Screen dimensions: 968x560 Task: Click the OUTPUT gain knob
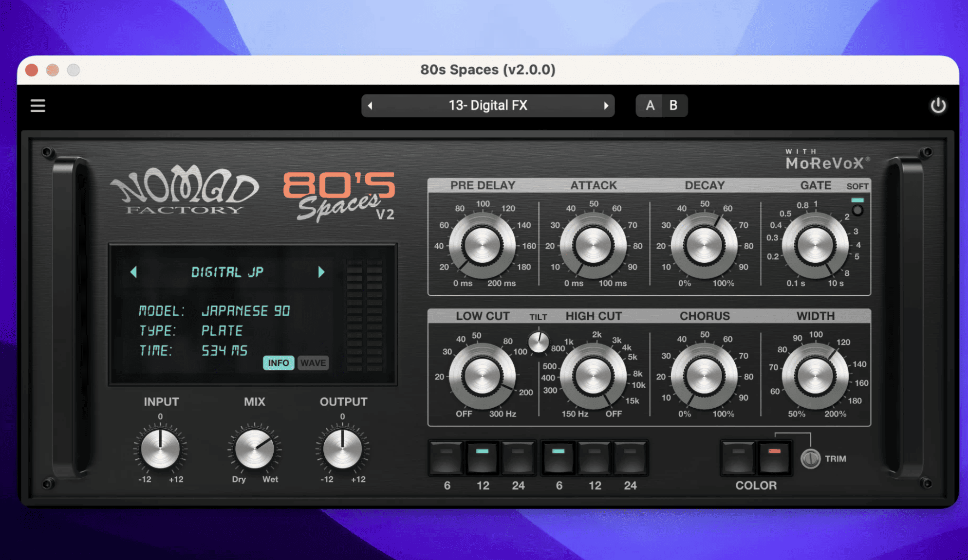(x=343, y=449)
